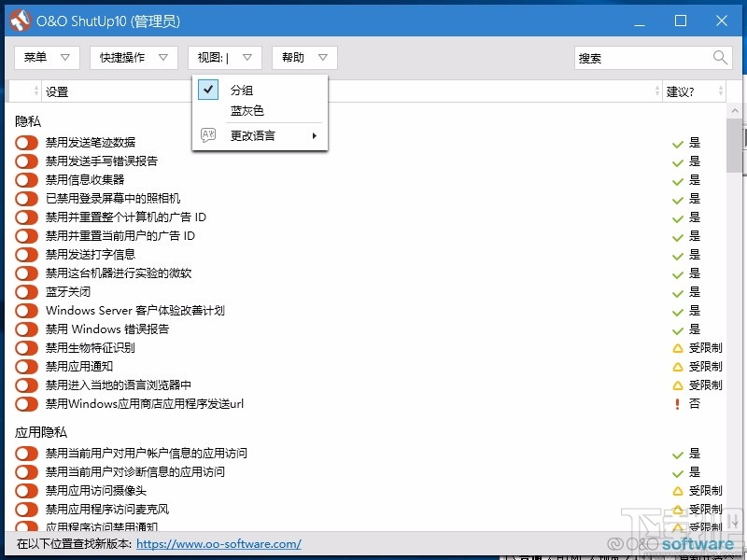Select 禁用这台机器进行实验的微软 row text
Screen dimensions: 747x560
point(119,273)
